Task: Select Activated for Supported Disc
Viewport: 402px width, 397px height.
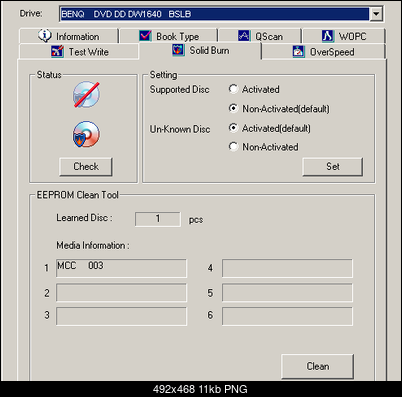Action: click(233, 89)
